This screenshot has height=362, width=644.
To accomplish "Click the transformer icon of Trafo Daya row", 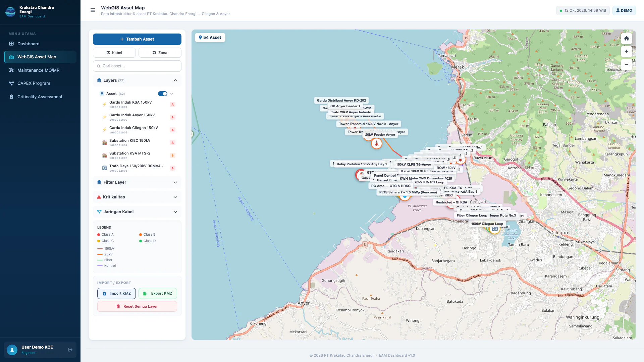I will click(104, 168).
